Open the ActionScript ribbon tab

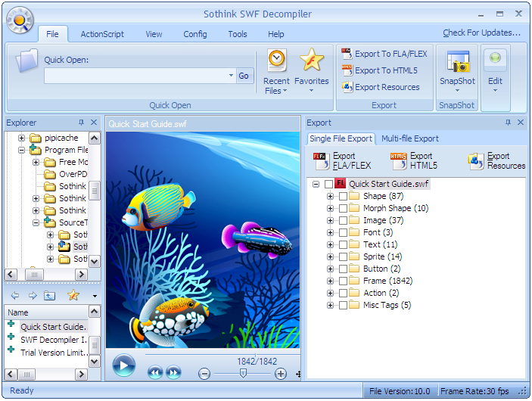102,34
